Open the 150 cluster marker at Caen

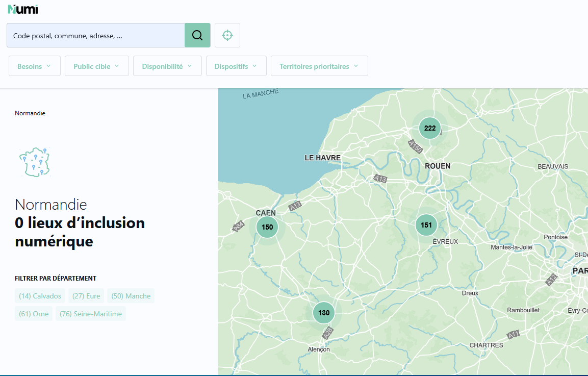[x=267, y=227]
